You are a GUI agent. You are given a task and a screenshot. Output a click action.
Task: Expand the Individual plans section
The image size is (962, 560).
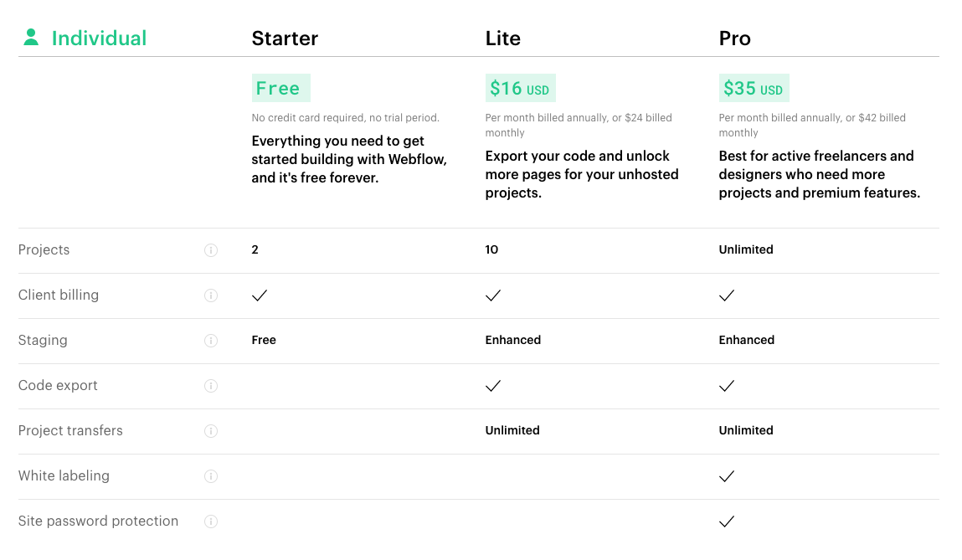point(99,38)
